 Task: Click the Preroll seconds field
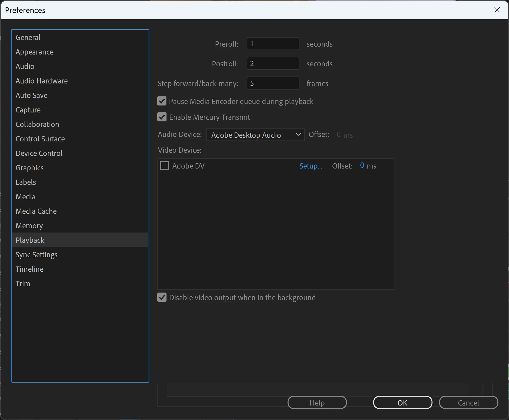pyautogui.click(x=273, y=44)
